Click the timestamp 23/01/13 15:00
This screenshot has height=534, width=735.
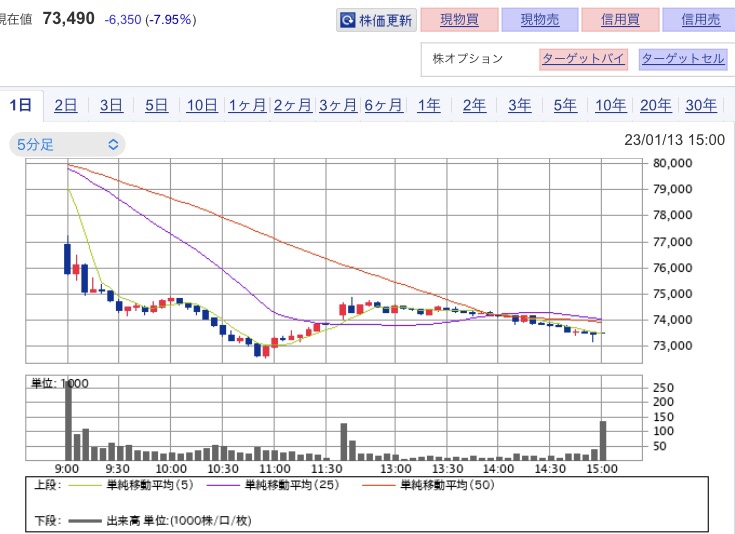point(675,140)
